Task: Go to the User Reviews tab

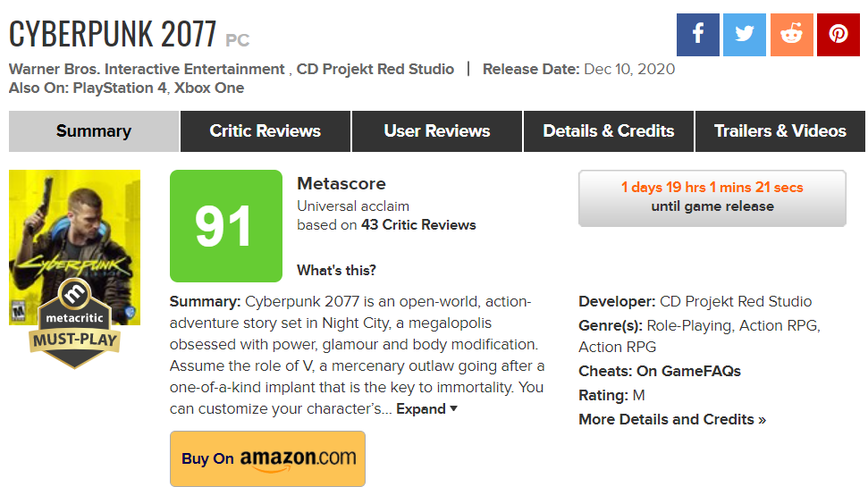Action: point(437,131)
